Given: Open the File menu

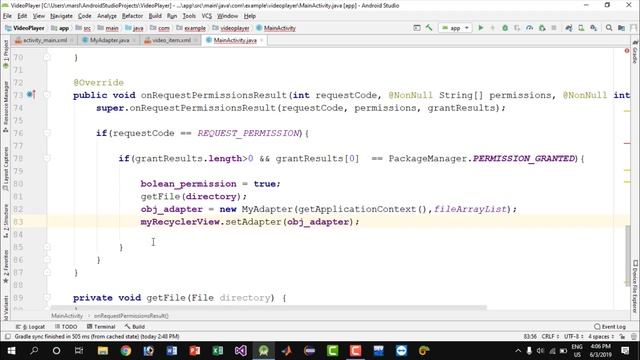Looking at the screenshot, I should (7, 16).
